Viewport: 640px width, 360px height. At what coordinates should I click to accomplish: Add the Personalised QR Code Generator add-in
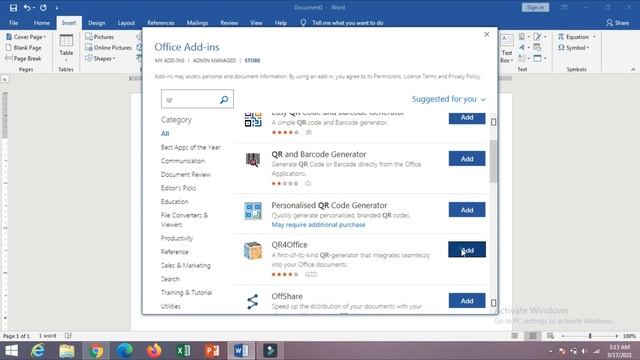[467, 210]
